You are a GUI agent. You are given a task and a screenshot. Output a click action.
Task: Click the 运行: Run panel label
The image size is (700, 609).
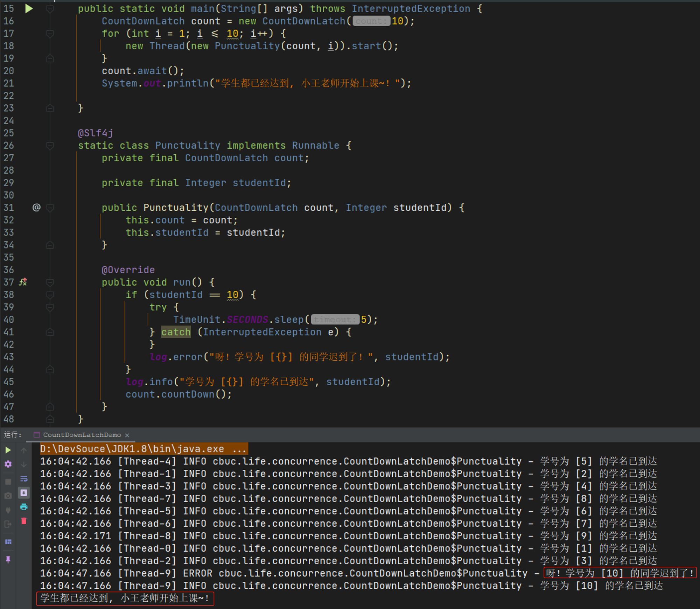point(13,435)
